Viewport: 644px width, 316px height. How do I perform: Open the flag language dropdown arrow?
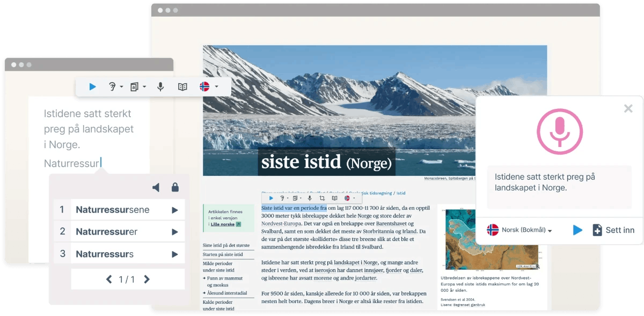click(x=217, y=86)
